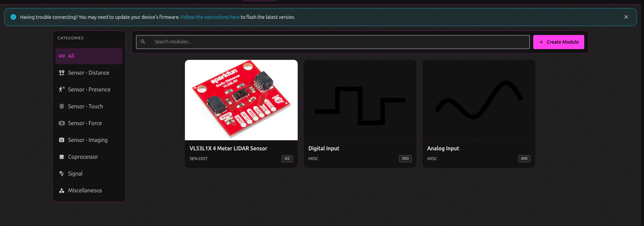Filter by Sensor - Presence category
Image resolution: width=644 pixels, height=226 pixels.
(89, 89)
